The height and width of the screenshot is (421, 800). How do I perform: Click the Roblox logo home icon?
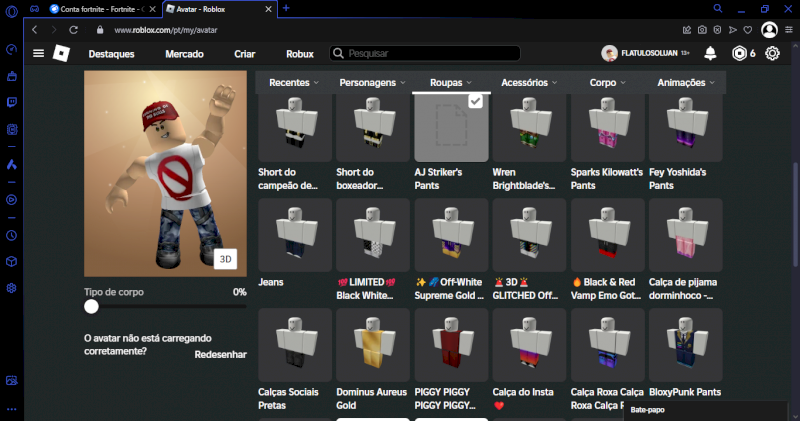coord(62,53)
